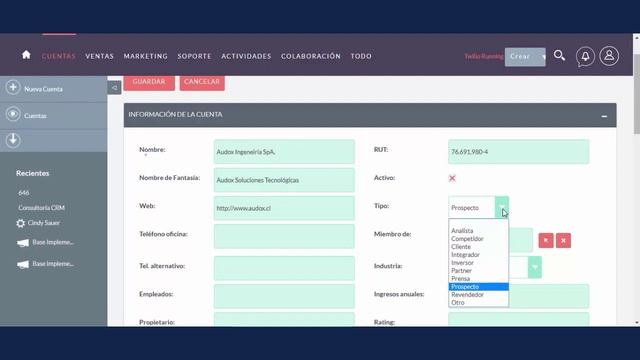The height and width of the screenshot is (360, 640).
Task: Open the notifications bell
Action: click(x=585, y=56)
